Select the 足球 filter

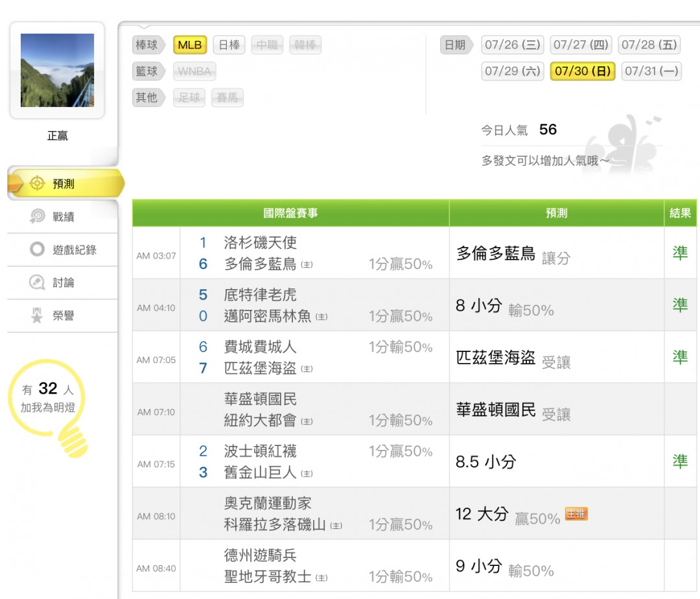pos(189,98)
